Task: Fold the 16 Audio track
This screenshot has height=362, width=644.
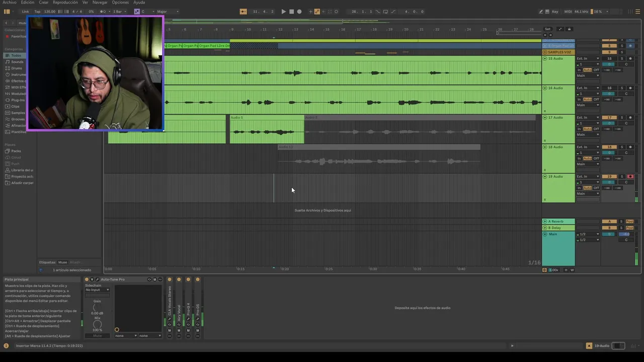Action: 545,88
